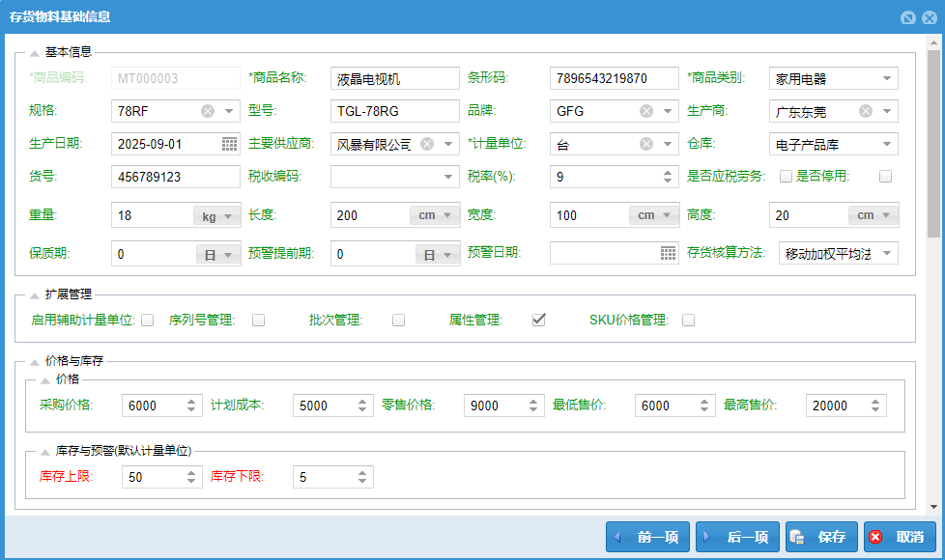Collapse the 基本信息 section
Screen dimensions: 945x560
35,53
